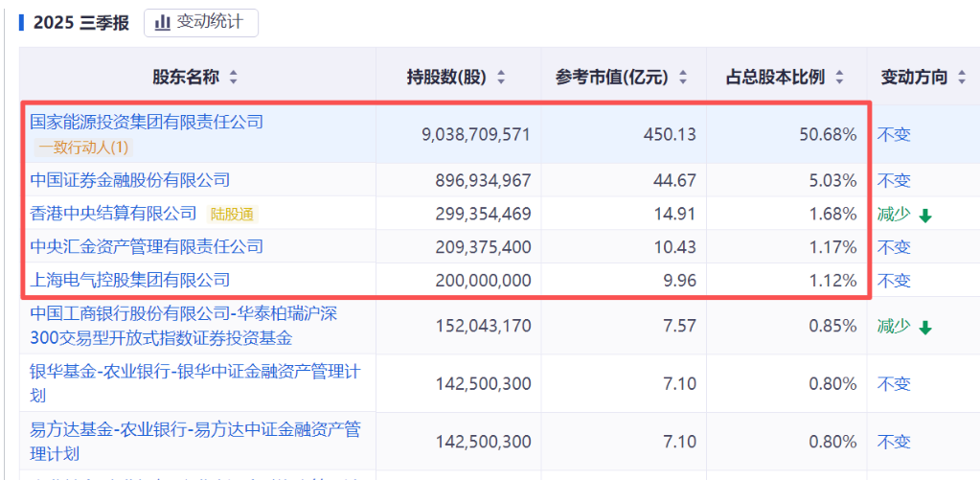Screen dimensions: 980x480
Task: Open 上海电气控股集团有限公司 link
Action: 130,280
